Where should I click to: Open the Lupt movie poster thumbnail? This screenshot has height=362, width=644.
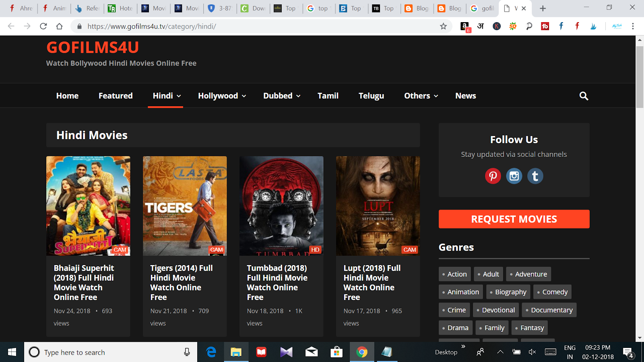coord(378,206)
